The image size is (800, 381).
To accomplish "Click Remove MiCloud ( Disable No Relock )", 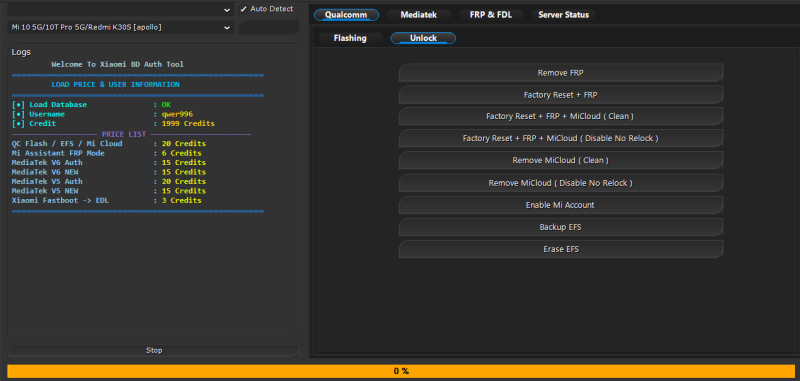I will 560,183.
